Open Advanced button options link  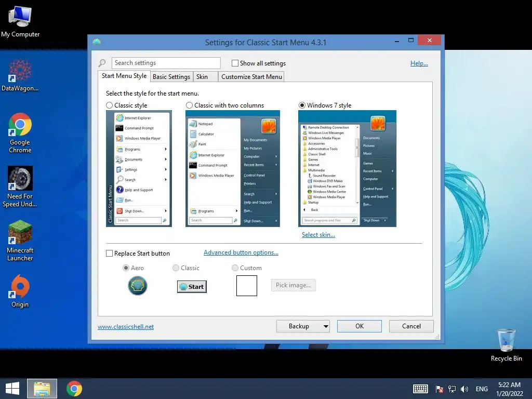point(241,252)
